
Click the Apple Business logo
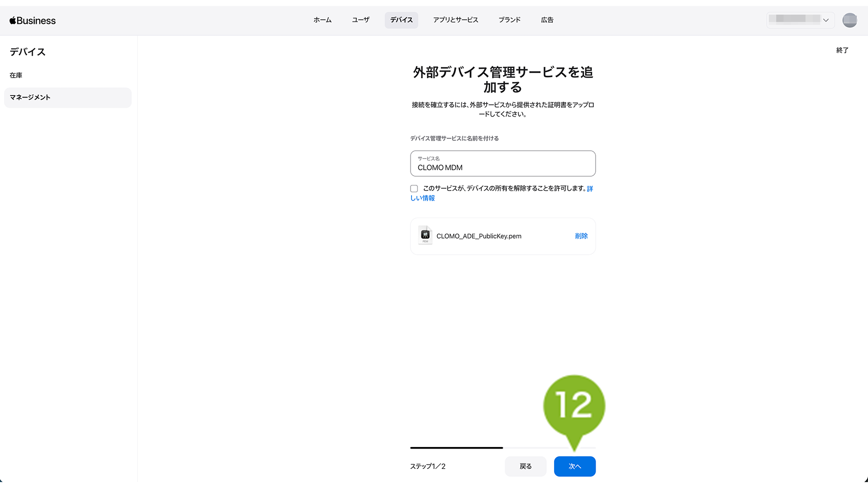[33, 20]
